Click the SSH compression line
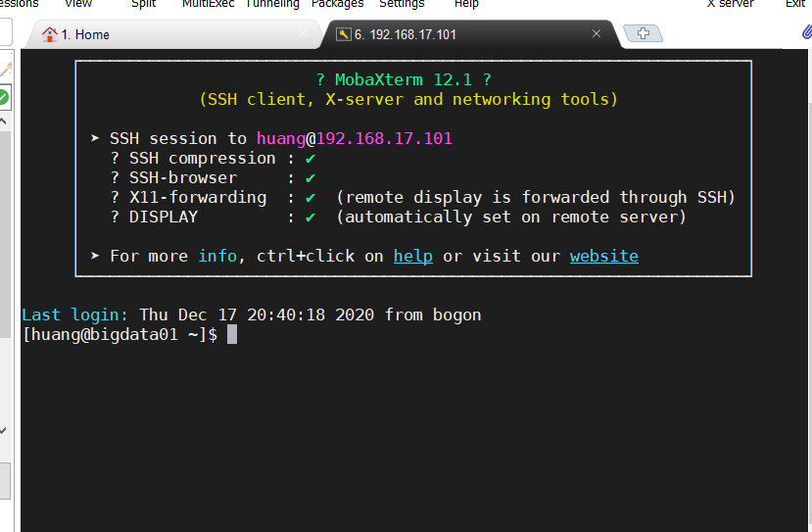Viewport: 812px width, 532px height. point(213,159)
